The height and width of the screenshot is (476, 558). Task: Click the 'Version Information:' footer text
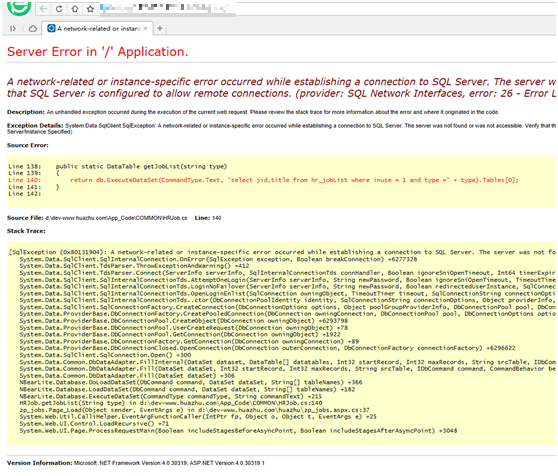point(136,463)
